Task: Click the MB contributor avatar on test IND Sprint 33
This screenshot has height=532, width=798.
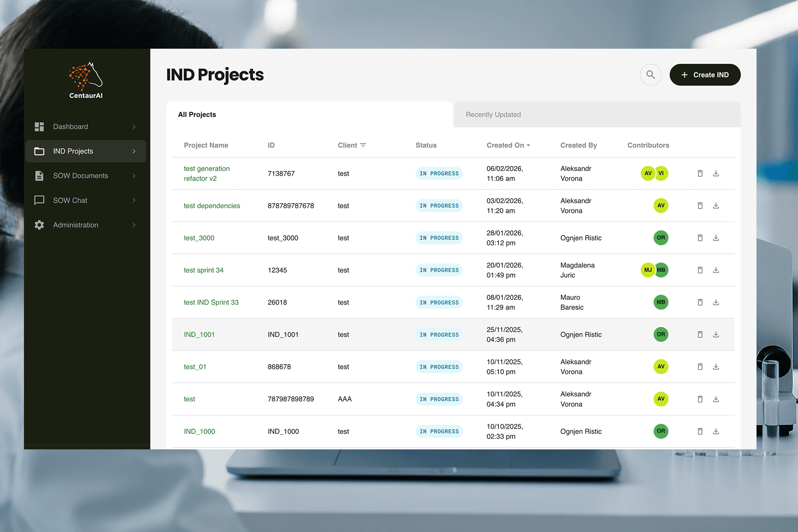Action: (661, 302)
